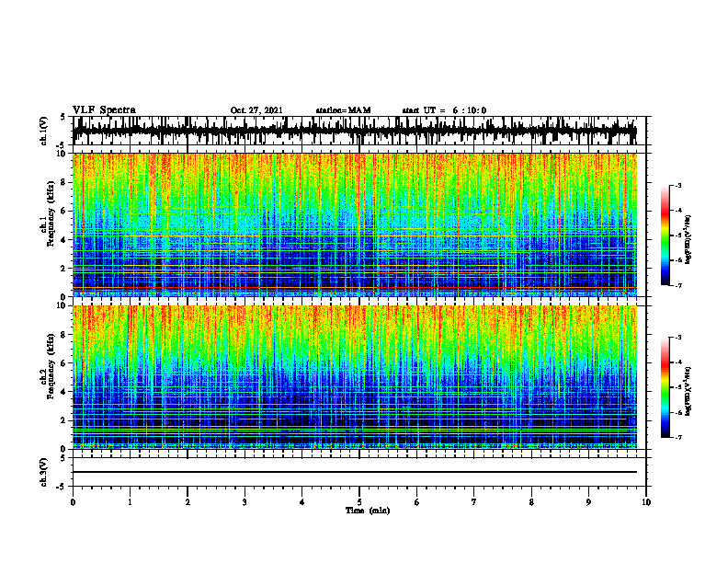Click time axis tick label "6"
Viewport: 728px width, 563px height.
click(x=417, y=502)
